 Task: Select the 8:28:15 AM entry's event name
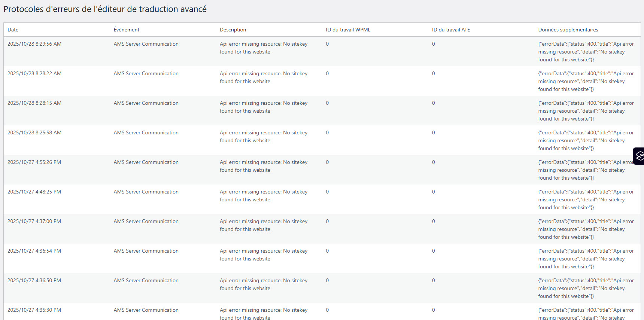point(146,103)
